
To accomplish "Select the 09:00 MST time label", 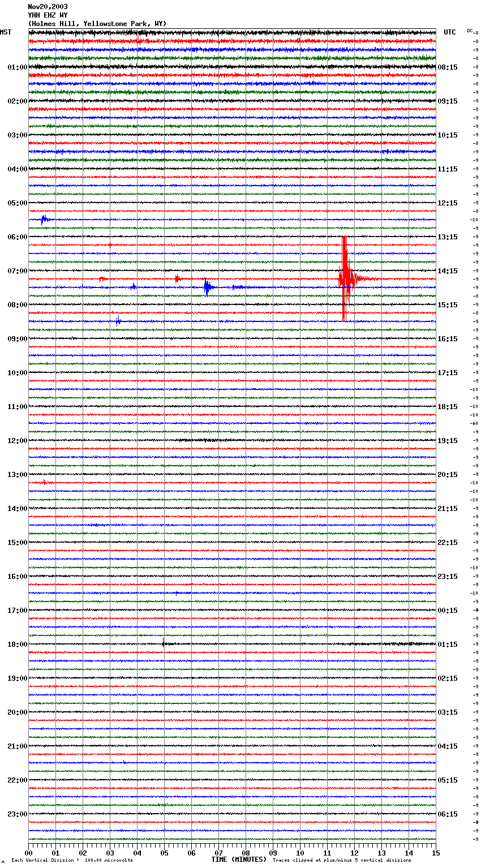I will pos(18,339).
